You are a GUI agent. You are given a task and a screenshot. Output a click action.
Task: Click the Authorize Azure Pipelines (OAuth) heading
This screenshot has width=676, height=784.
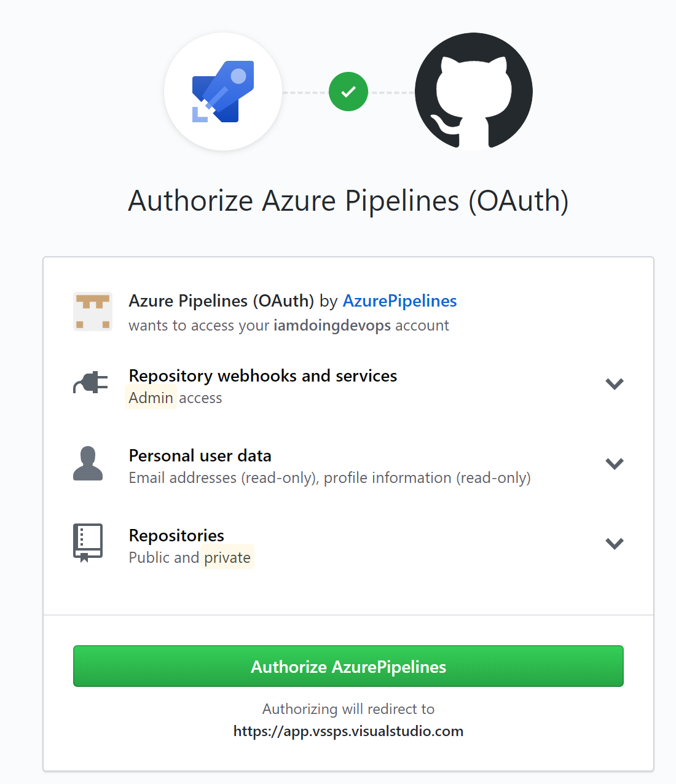click(x=348, y=201)
